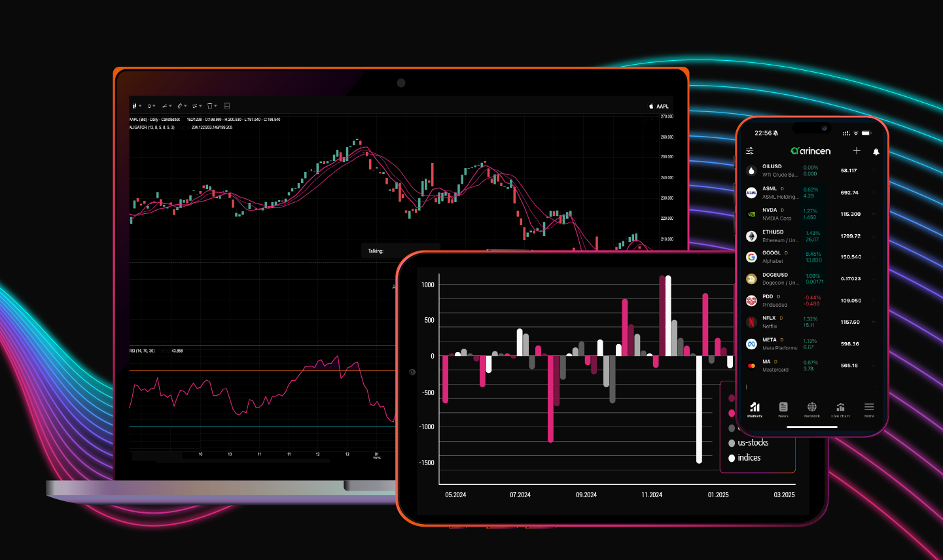Image resolution: width=943 pixels, height=560 pixels.
Task: Click the Talking: field on laptop chart
Action: [x=401, y=251]
